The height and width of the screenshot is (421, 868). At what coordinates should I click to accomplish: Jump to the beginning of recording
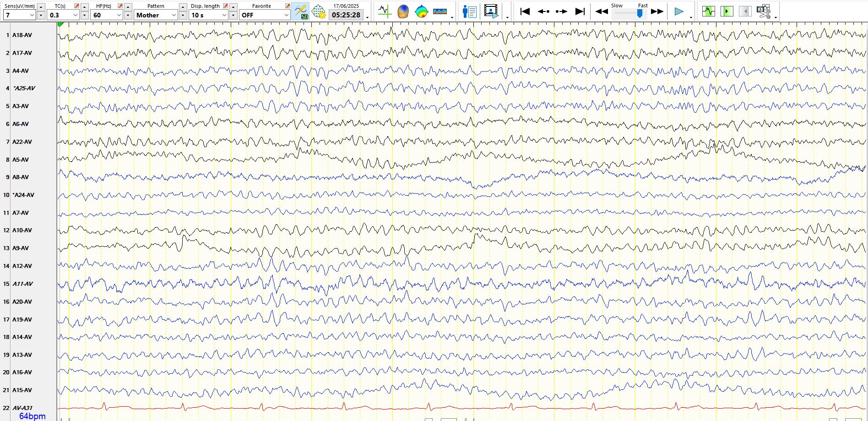tap(525, 11)
